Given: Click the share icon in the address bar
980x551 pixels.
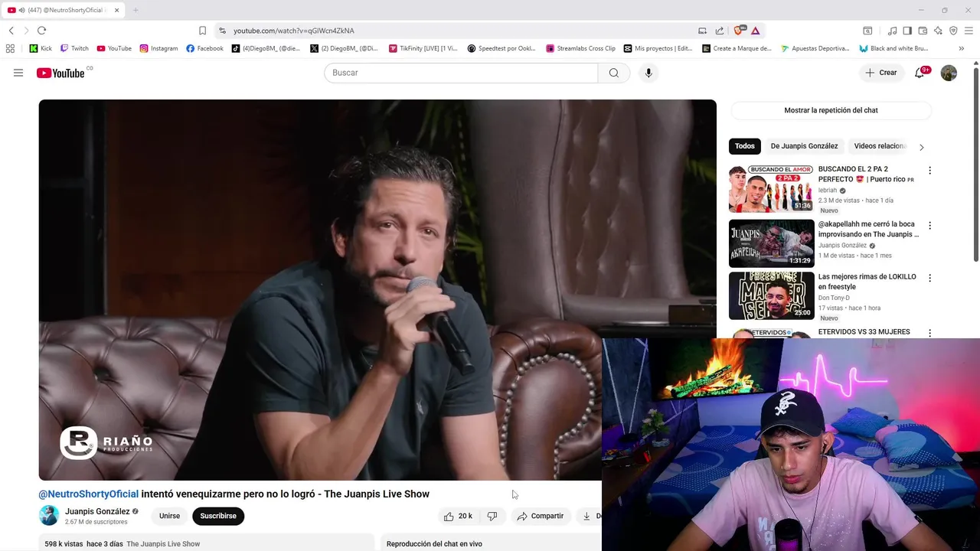Looking at the screenshot, I should tap(720, 31).
